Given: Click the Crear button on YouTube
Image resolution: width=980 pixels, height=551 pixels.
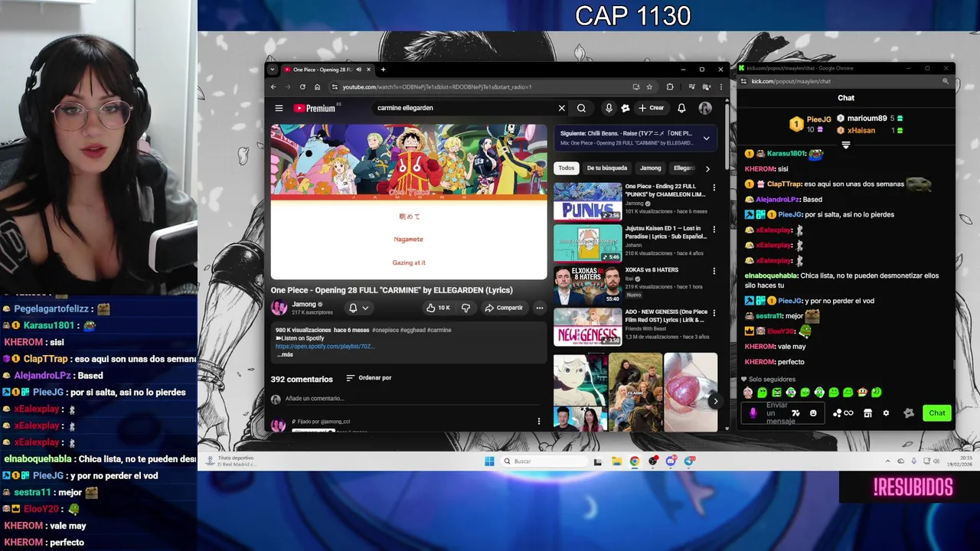Looking at the screenshot, I should (x=652, y=108).
